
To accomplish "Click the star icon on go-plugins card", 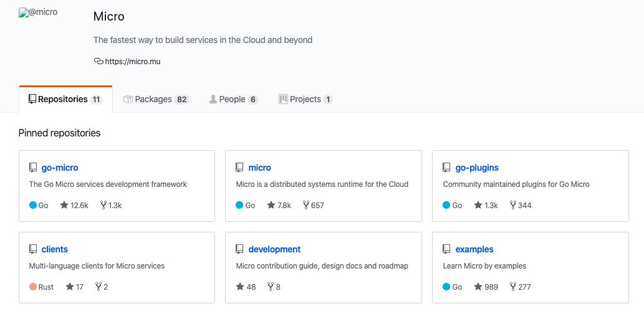I will pos(478,205).
